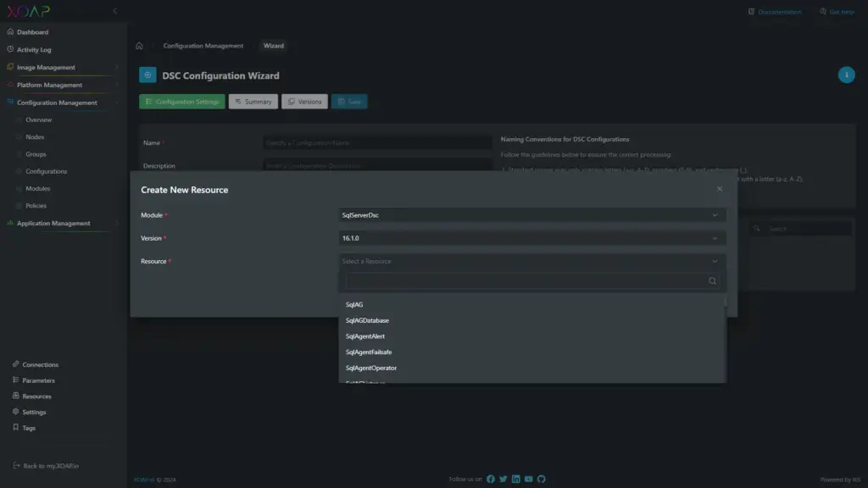
Task: Open the Twitter footer icon
Action: 504,480
